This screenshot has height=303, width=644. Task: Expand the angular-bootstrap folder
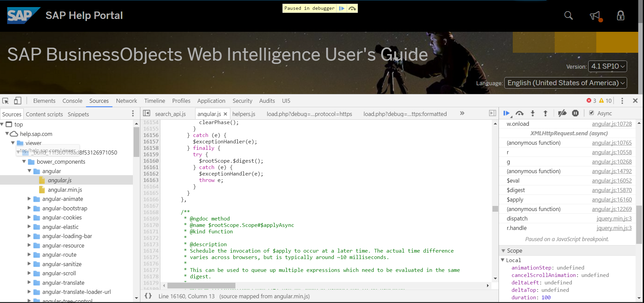point(29,208)
